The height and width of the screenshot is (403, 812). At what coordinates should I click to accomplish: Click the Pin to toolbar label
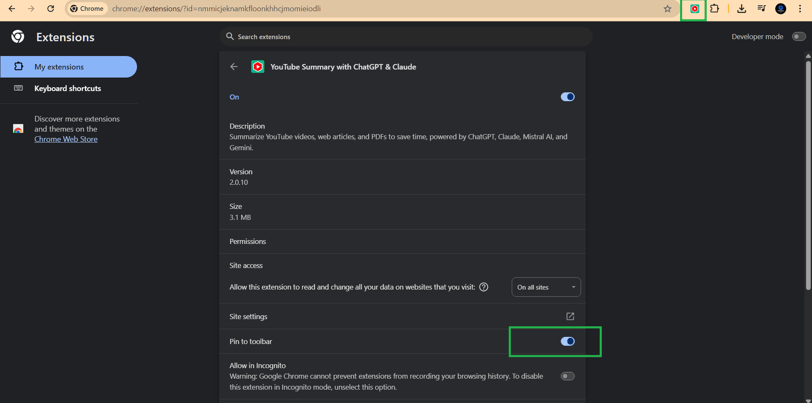(251, 341)
